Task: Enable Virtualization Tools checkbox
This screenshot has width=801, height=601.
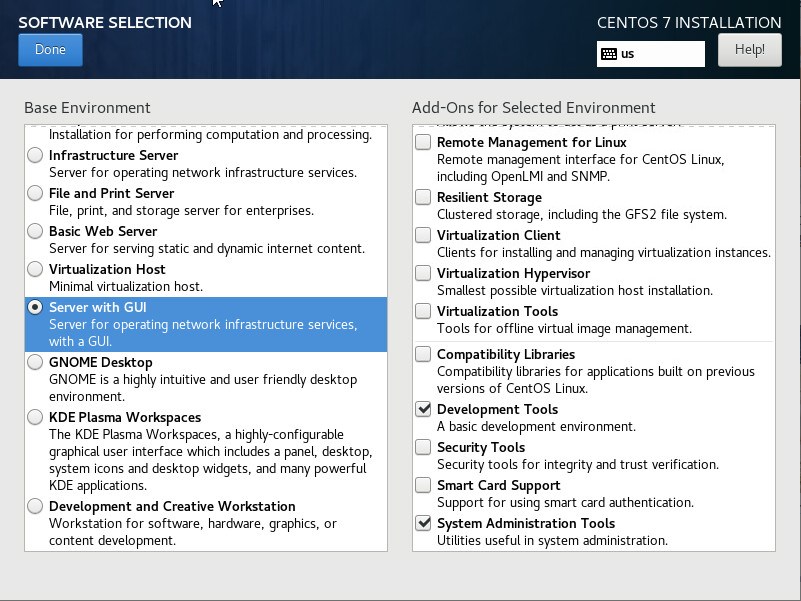Action: (423, 311)
